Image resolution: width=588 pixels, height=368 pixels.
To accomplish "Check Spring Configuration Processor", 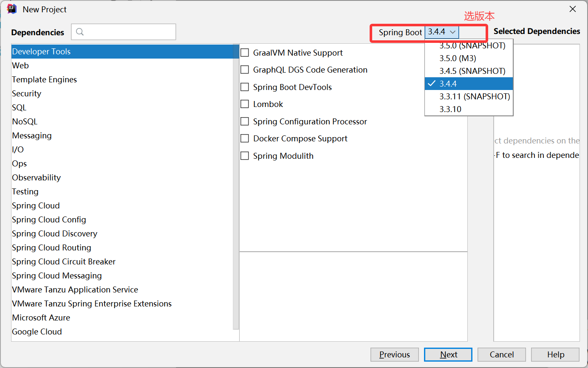I will (245, 121).
